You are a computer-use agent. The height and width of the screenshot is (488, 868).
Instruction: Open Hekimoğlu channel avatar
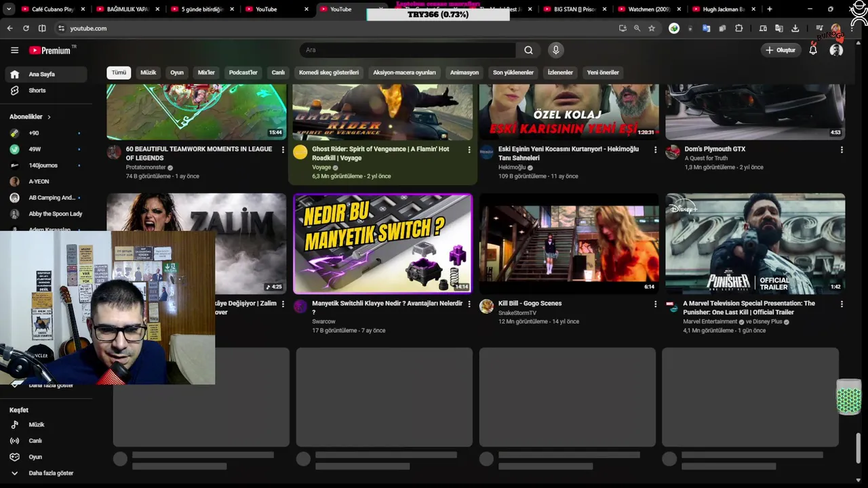(x=486, y=152)
